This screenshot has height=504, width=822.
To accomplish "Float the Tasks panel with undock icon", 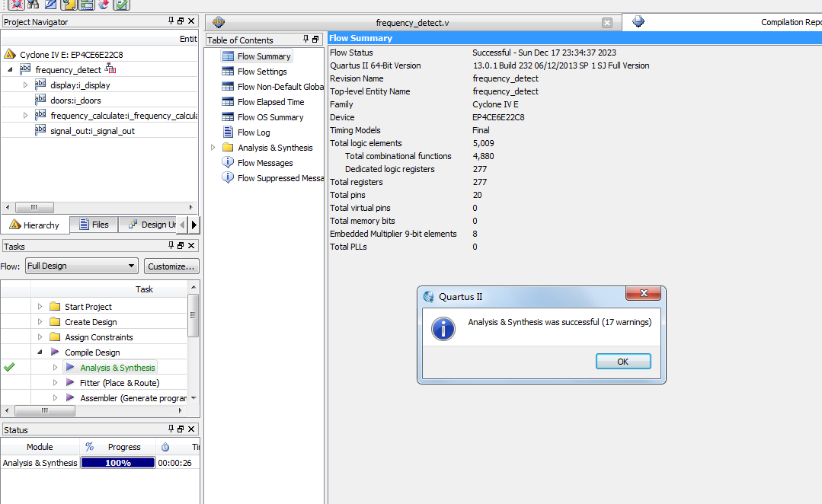I will point(181,246).
